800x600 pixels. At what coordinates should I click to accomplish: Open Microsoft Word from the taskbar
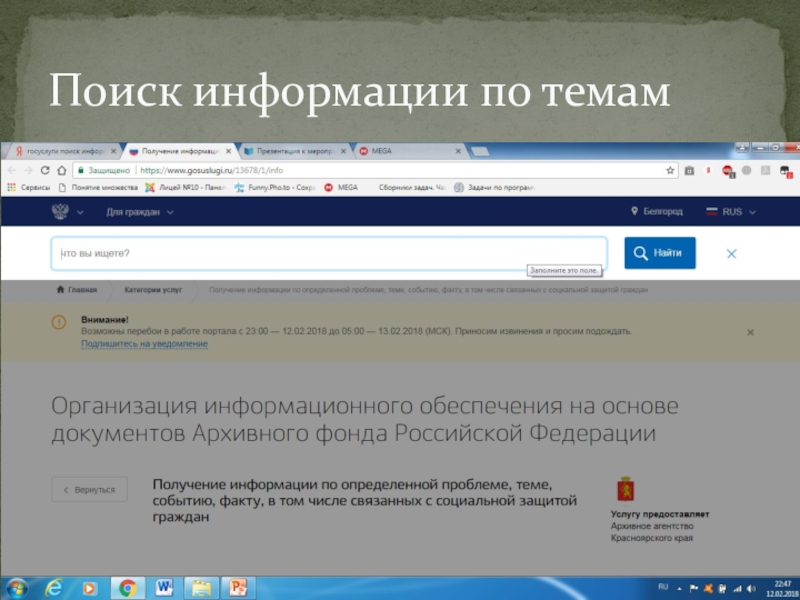[x=164, y=587]
